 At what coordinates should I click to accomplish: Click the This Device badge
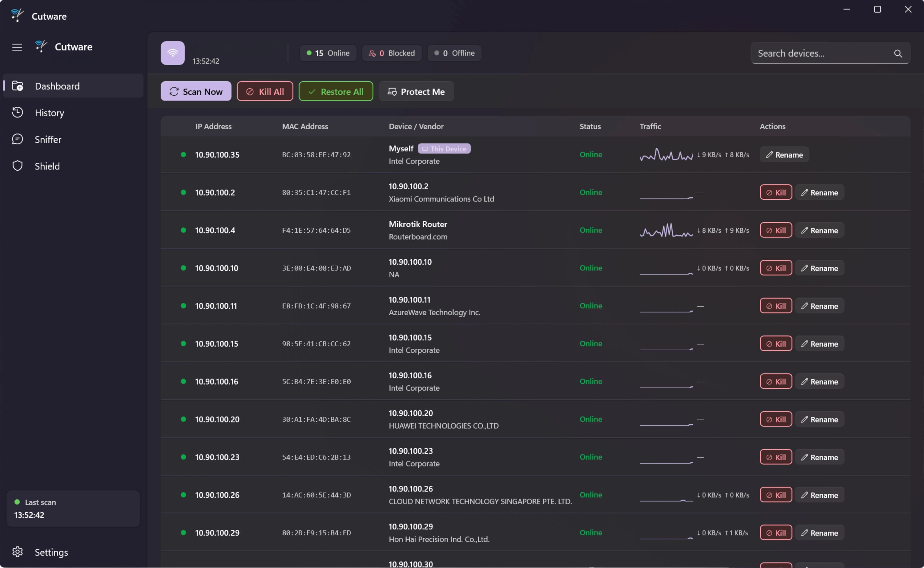pos(444,149)
